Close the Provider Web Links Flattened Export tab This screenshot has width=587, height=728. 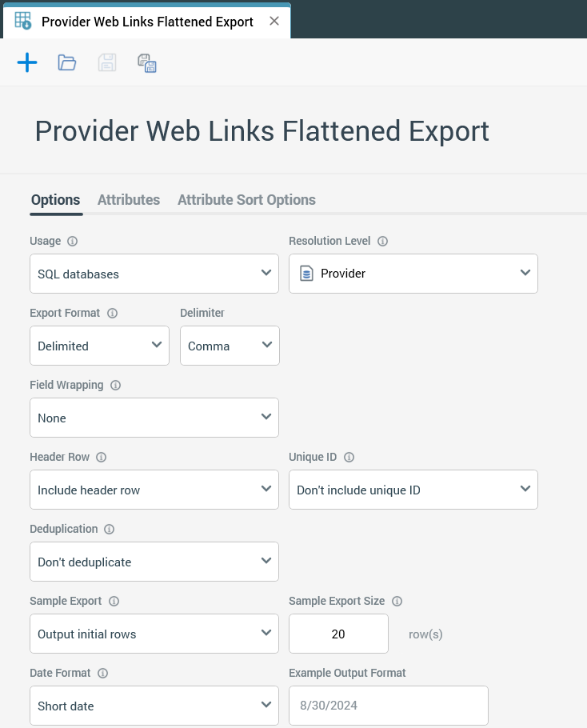(x=274, y=22)
